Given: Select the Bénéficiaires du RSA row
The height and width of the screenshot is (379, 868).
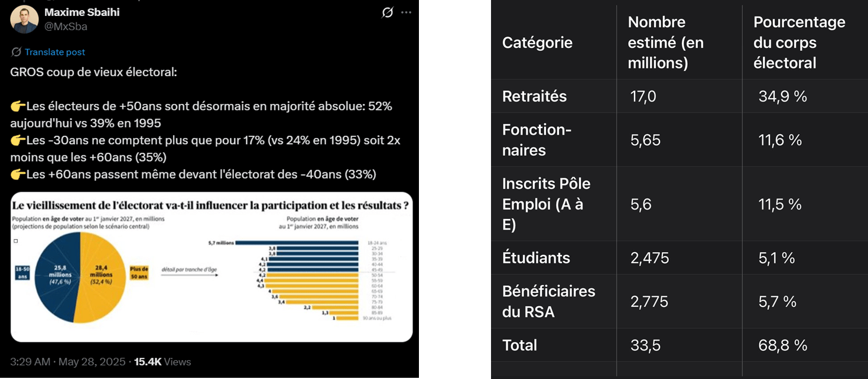Looking at the screenshot, I should (x=680, y=302).
